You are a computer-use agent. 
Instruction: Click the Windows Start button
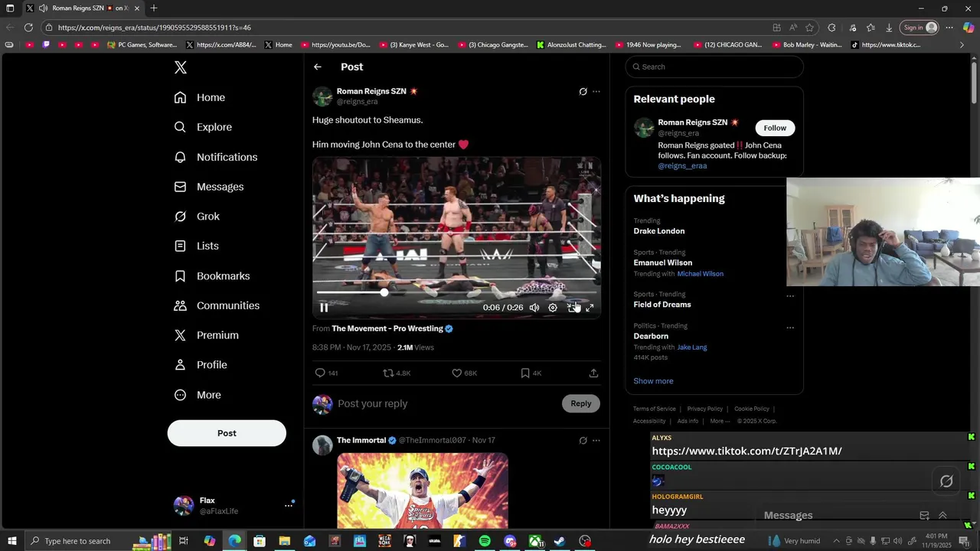tap(11, 541)
